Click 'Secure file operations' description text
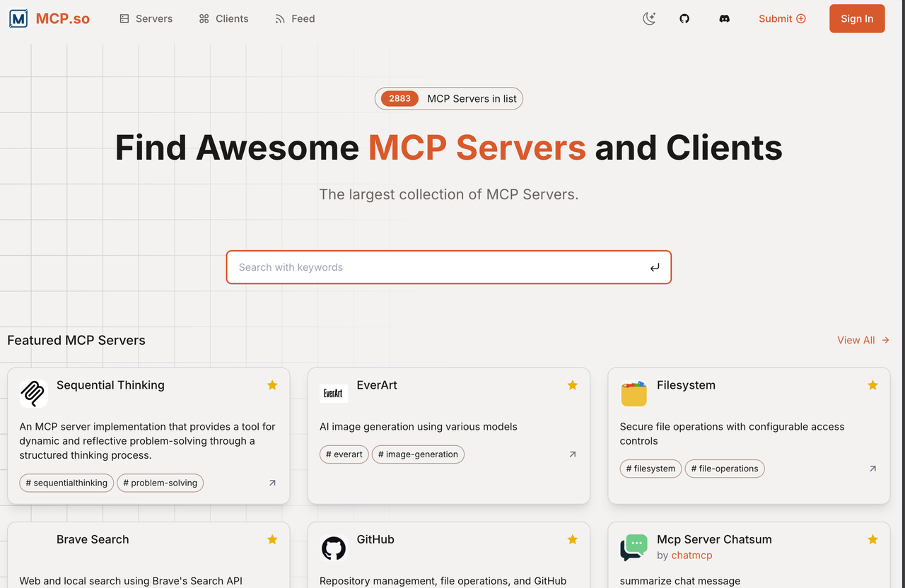905x588 pixels. pos(732,434)
